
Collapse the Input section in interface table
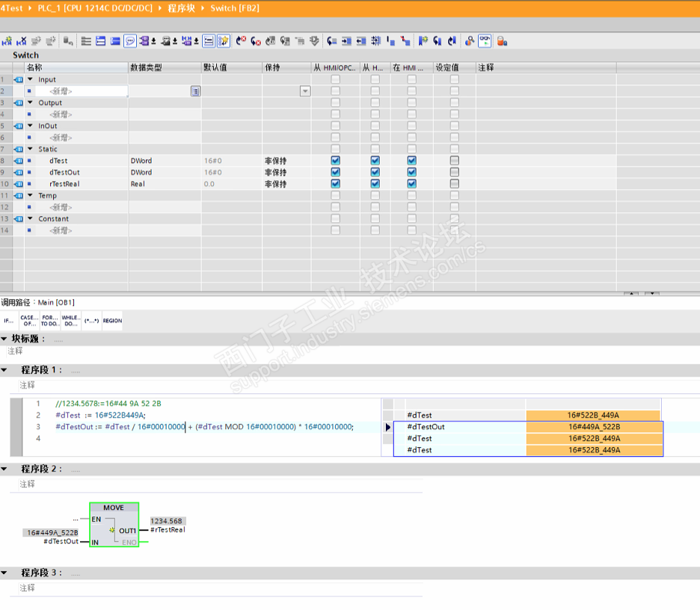tap(31, 79)
